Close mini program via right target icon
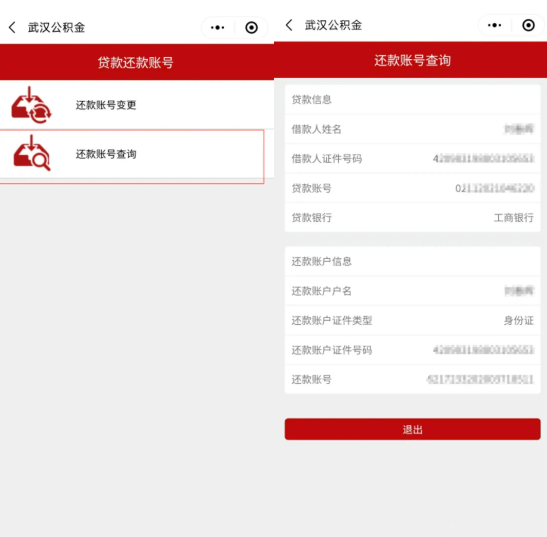Screen dimensions: 547x537 click(x=528, y=25)
